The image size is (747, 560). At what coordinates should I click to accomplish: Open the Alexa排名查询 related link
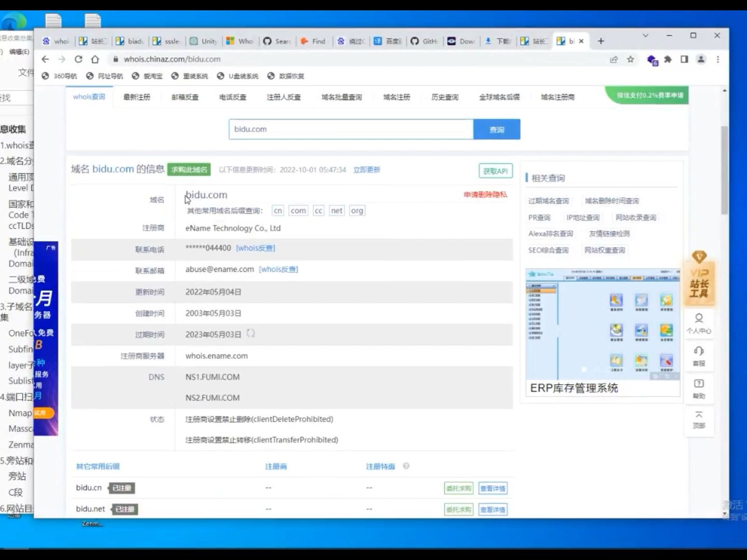(x=550, y=234)
